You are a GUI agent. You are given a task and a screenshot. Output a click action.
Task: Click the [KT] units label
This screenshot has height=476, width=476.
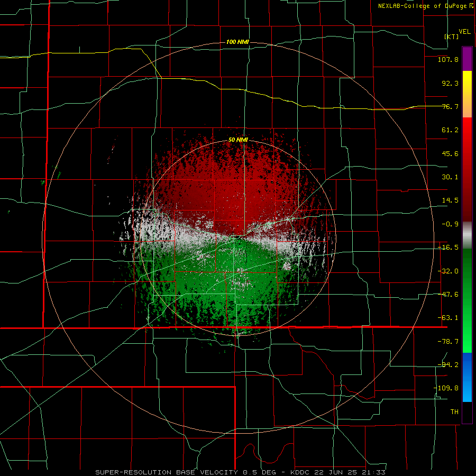point(452,36)
